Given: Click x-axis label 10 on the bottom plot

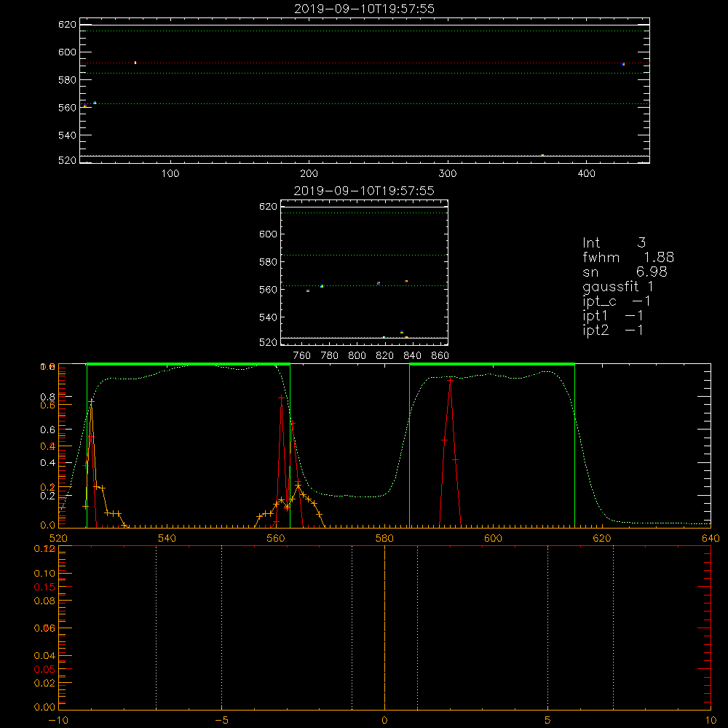Looking at the screenshot, I should click(711, 720).
